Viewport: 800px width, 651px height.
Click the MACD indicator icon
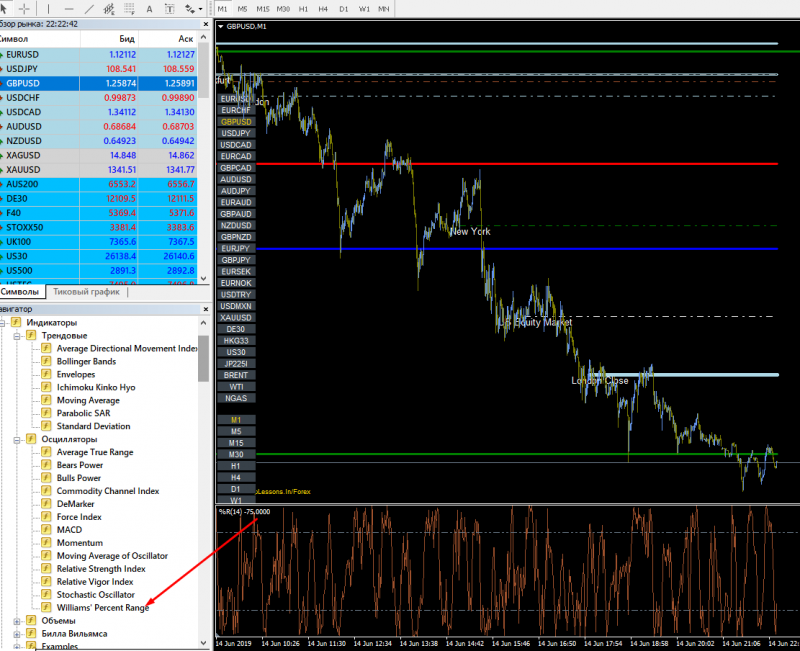coord(46,530)
